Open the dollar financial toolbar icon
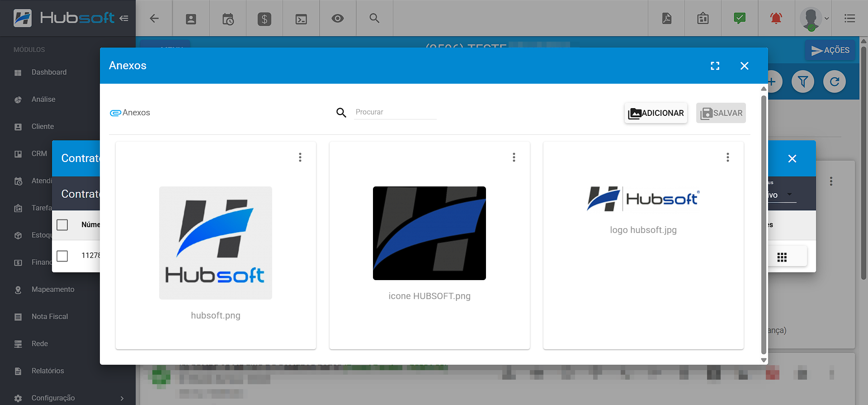 tap(264, 19)
